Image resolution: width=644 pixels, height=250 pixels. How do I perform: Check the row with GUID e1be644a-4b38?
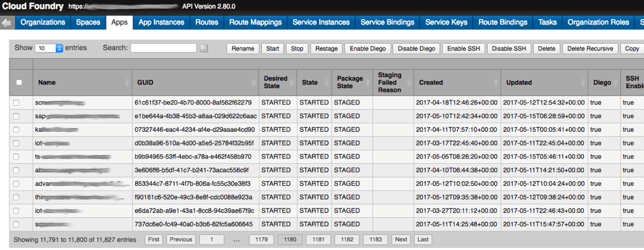tap(16, 116)
